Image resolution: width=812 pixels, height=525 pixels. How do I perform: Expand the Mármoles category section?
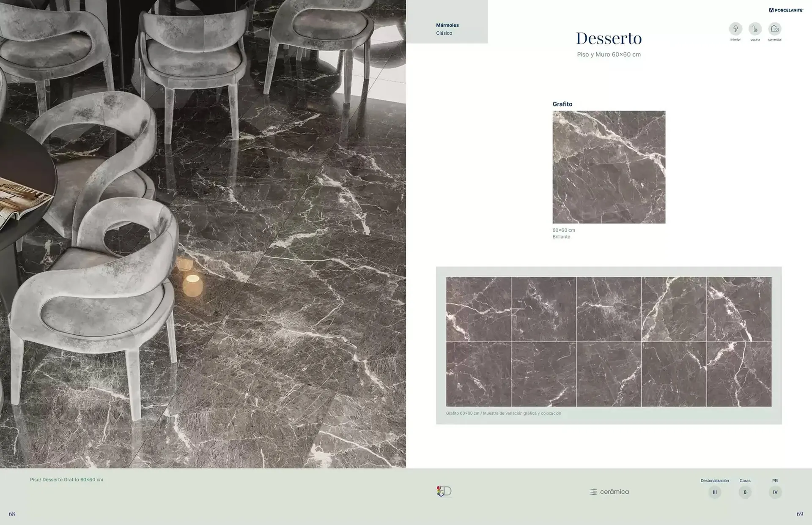coord(447,25)
